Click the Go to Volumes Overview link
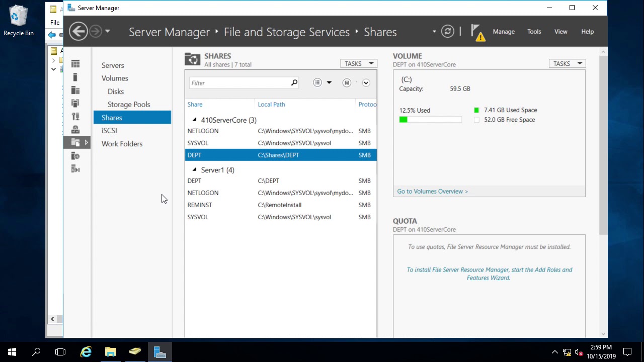This screenshot has width=644, height=362. (x=433, y=192)
